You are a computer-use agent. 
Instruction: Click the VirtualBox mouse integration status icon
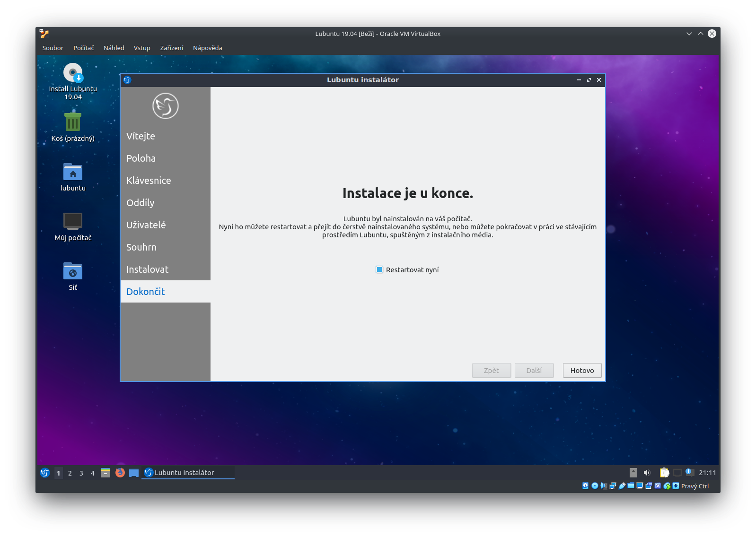pyautogui.click(x=667, y=486)
